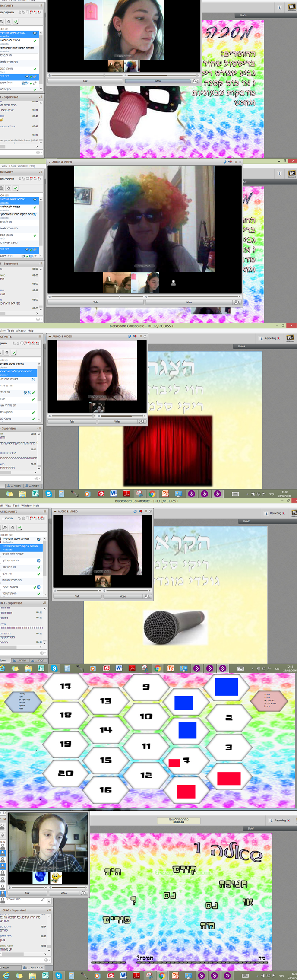
Task: Click the Bb logo in the curtain-slide window
Action: click(x=290, y=338)
